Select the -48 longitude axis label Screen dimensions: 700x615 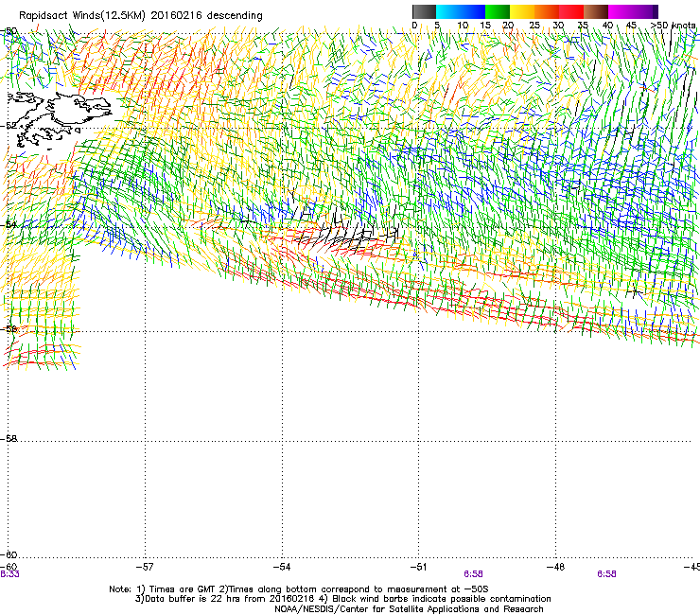pos(555,567)
